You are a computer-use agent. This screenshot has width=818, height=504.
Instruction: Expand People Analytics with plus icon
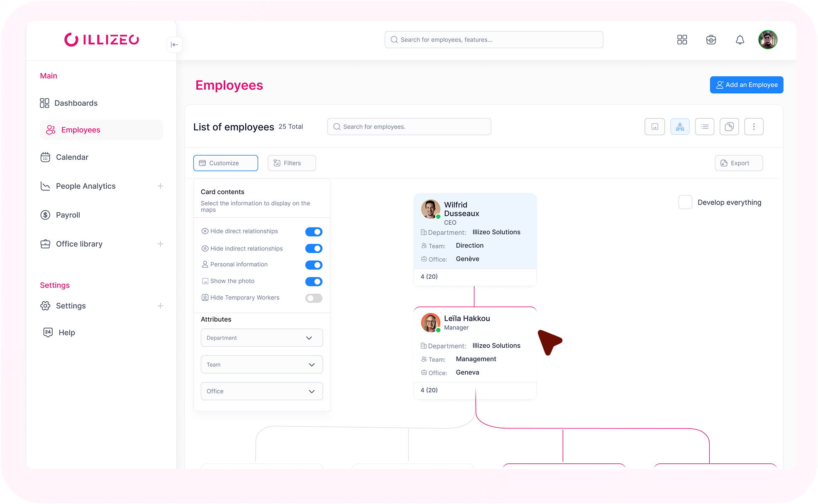[x=160, y=186]
